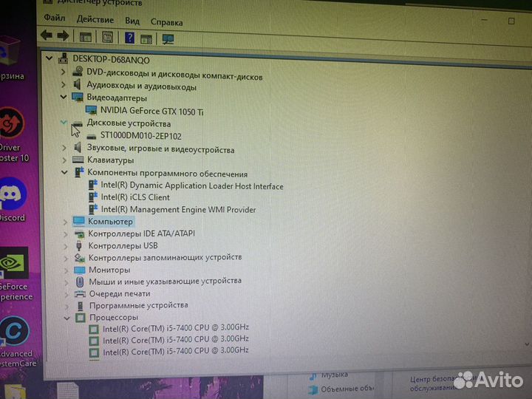The height and width of the screenshot is (399, 532).
Task: Select Intel(R) iCLS Client entry
Action: click(135, 197)
